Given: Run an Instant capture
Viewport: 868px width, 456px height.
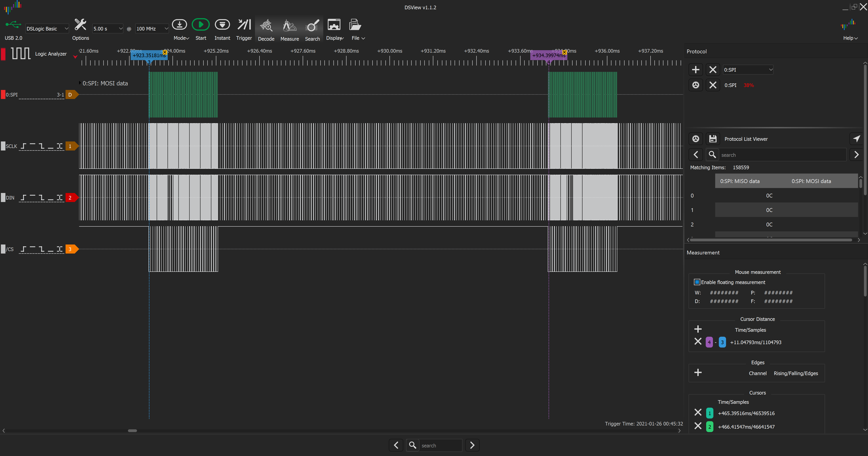Looking at the screenshot, I should (222, 25).
